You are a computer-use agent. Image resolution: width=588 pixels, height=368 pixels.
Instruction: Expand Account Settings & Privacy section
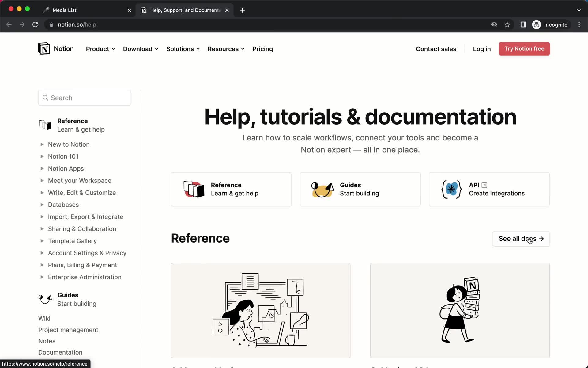point(42,253)
